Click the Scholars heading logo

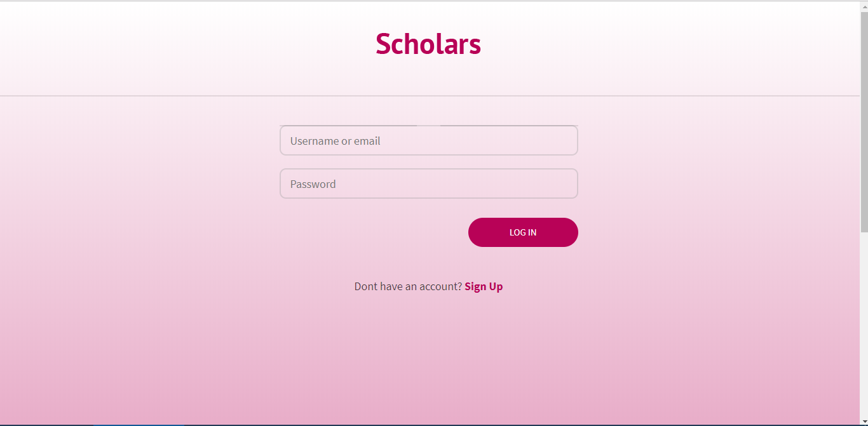coord(428,44)
